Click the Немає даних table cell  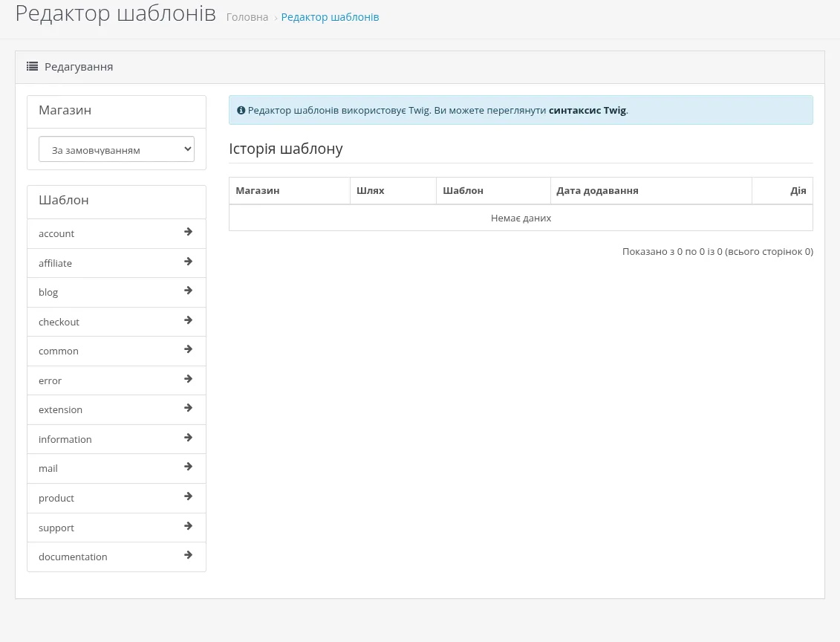pos(521,218)
